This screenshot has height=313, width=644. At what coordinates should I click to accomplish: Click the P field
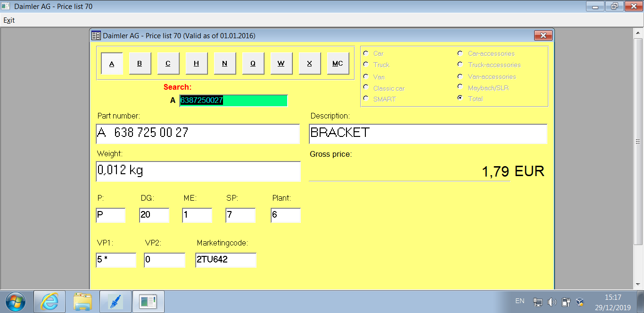[111, 215]
